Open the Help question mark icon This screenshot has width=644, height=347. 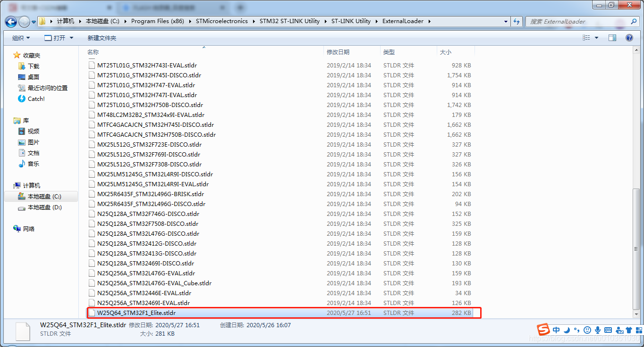(629, 38)
